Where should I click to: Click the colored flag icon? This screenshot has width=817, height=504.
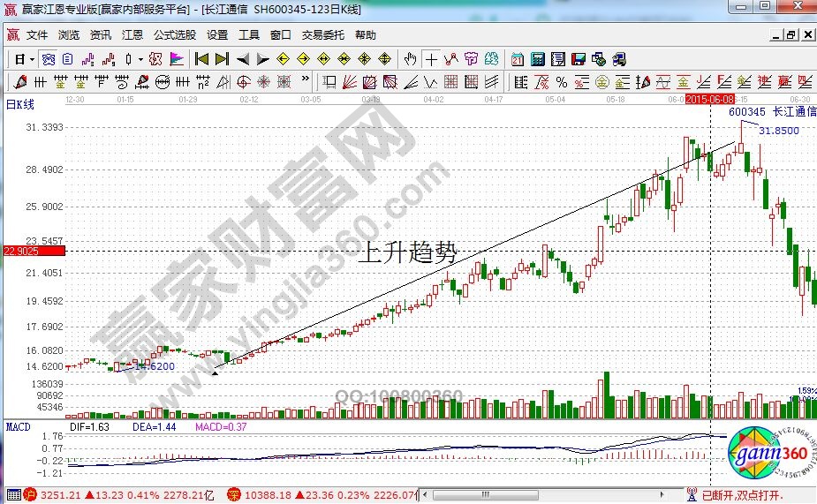(177, 59)
